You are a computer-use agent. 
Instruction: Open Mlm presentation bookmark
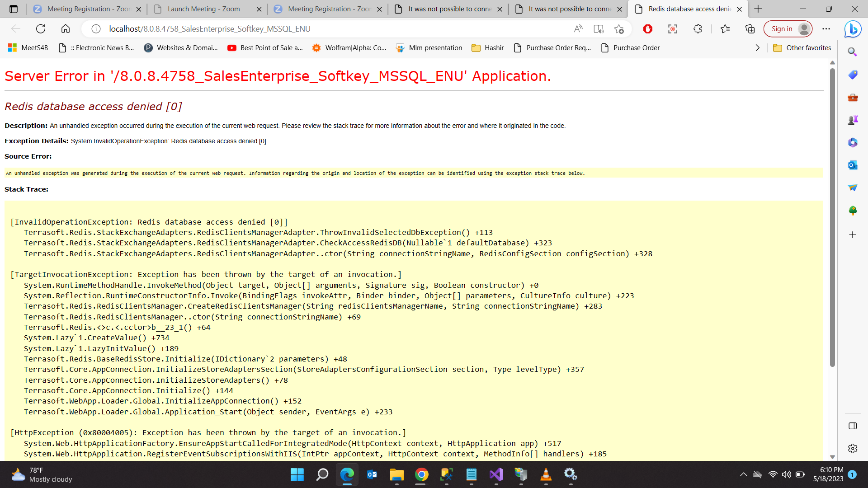pos(429,48)
